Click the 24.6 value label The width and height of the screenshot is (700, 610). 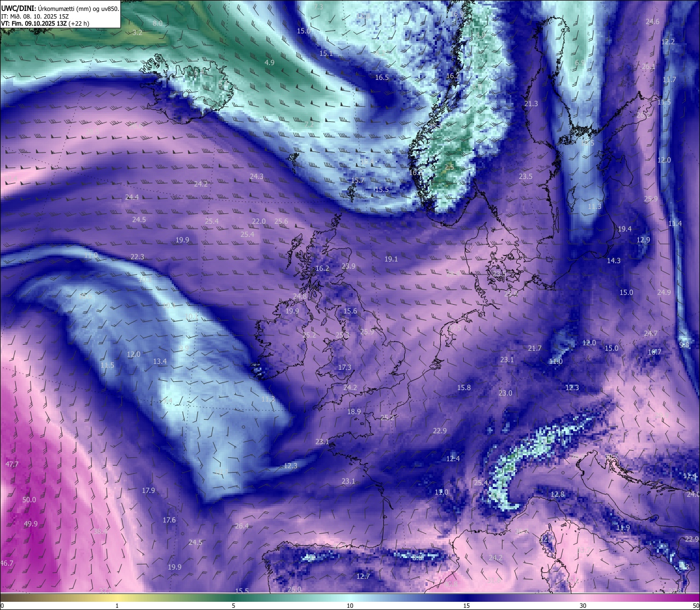tap(652, 22)
